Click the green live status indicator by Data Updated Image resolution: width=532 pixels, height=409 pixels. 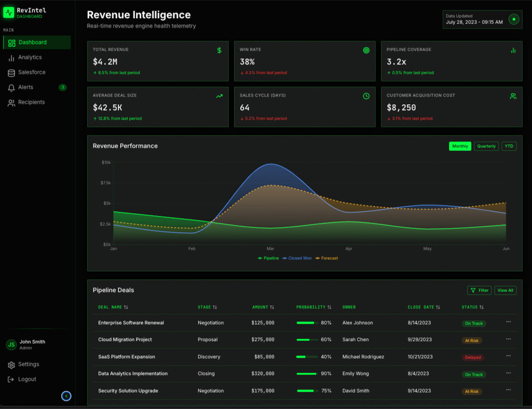[513, 19]
